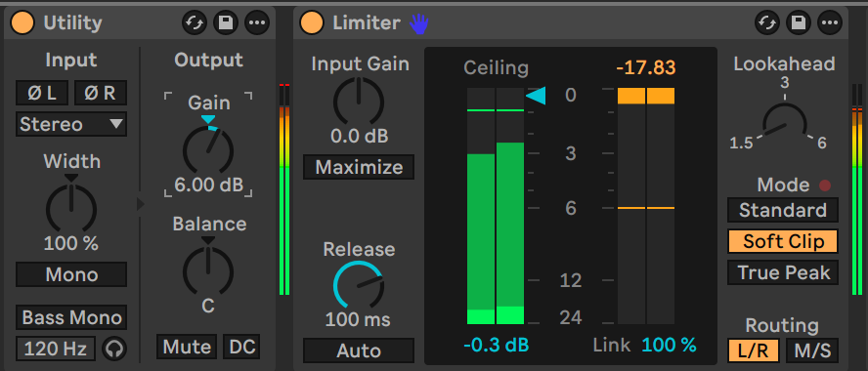Click the 6.00 dB gain value
The width and height of the screenshot is (868, 371).
point(209,185)
